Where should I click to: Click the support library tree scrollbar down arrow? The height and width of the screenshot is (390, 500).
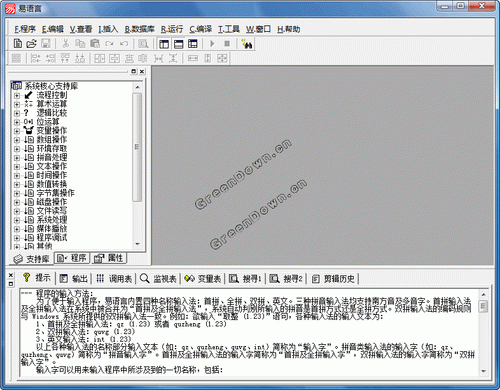coord(137,244)
